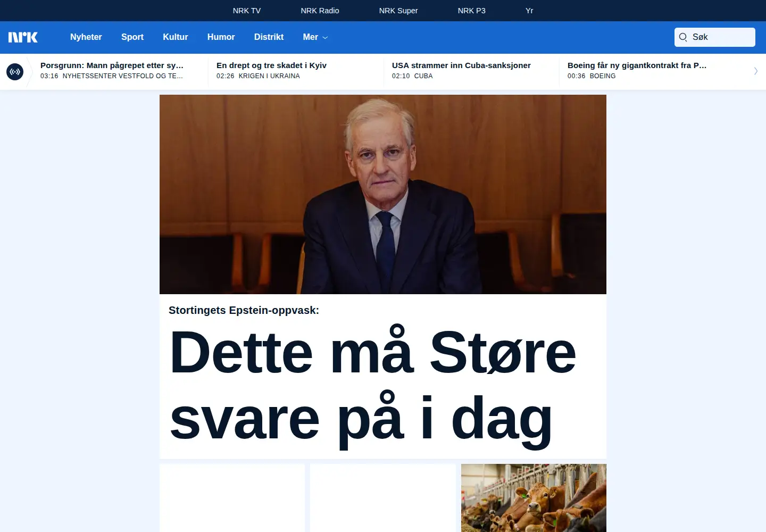Screen dimensions: 766x532
Task: Visit NRK P3 link
Action: click(472, 11)
